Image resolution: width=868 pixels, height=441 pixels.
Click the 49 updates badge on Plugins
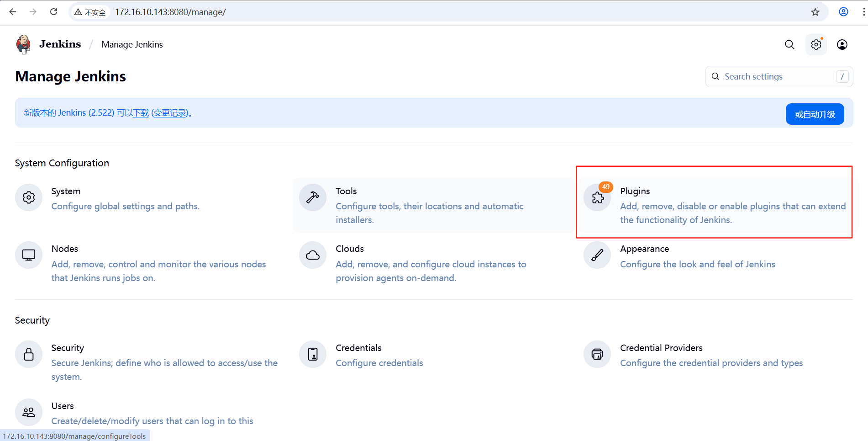(x=606, y=187)
